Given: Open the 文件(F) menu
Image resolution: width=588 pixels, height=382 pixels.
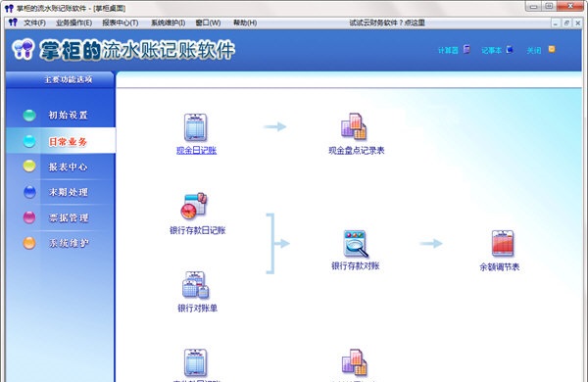Looking at the screenshot, I should tap(34, 23).
